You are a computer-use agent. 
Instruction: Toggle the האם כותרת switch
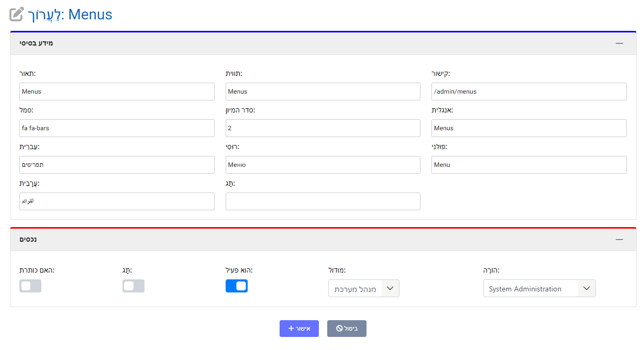point(30,286)
